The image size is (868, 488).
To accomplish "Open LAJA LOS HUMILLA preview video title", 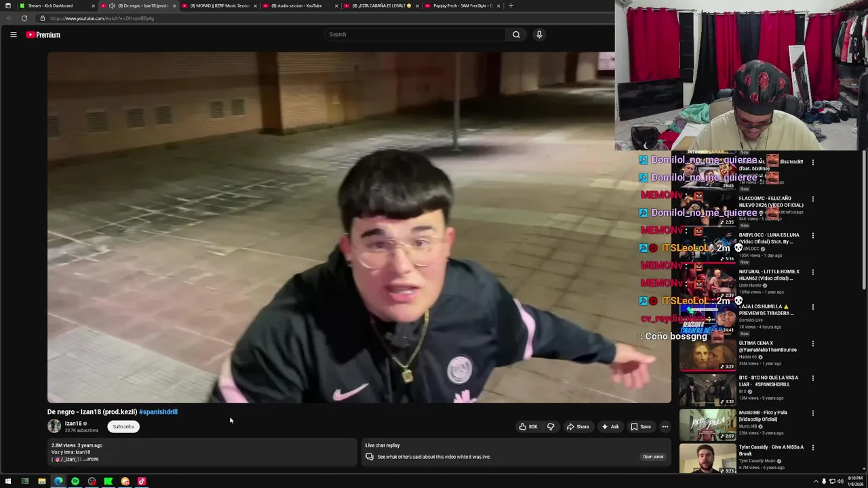I will pyautogui.click(x=766, y=310).
